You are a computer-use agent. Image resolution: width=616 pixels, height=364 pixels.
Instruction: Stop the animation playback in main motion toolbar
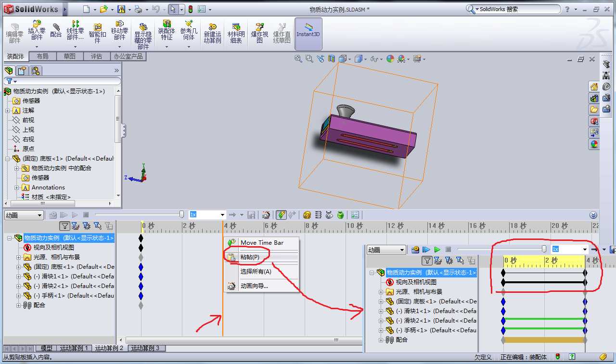(x=86, y=215)
